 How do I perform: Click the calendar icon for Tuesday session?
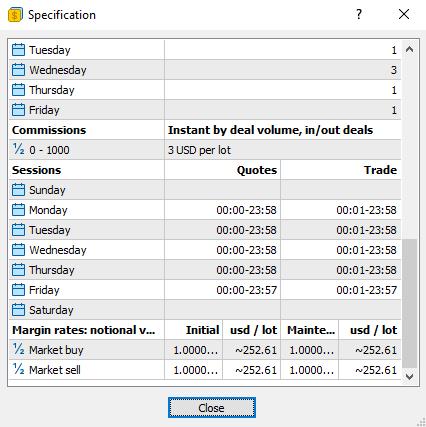(x=18, y=230)
